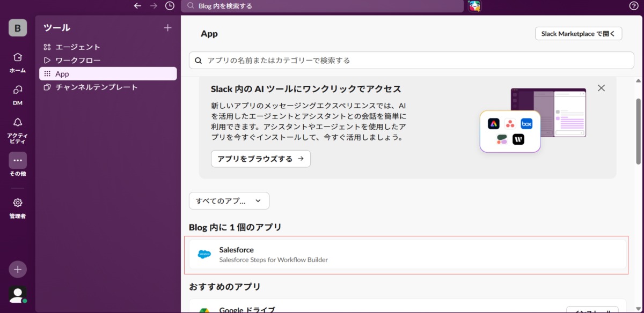Open ワークフロー in the tools list
The image size is (644, 313).
click(108, 61)
